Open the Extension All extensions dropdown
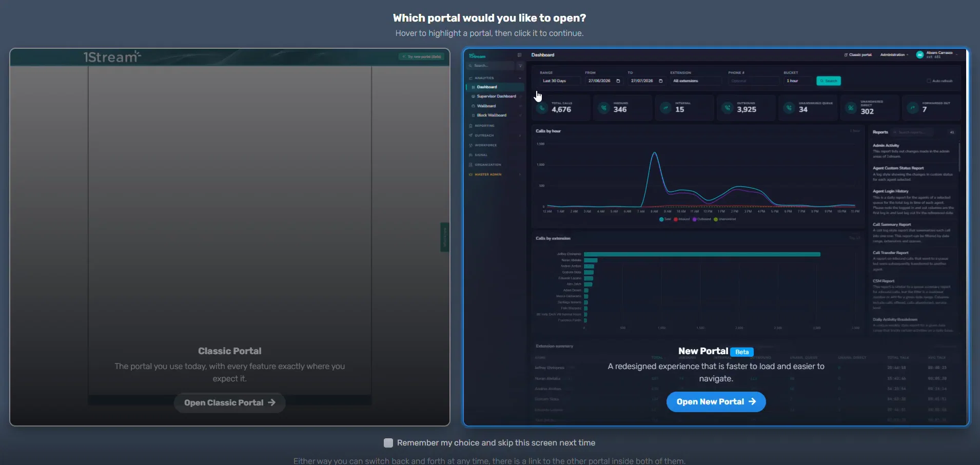Image resolution: width=980 pixels, height=465 pixels. tap(696, 81)
